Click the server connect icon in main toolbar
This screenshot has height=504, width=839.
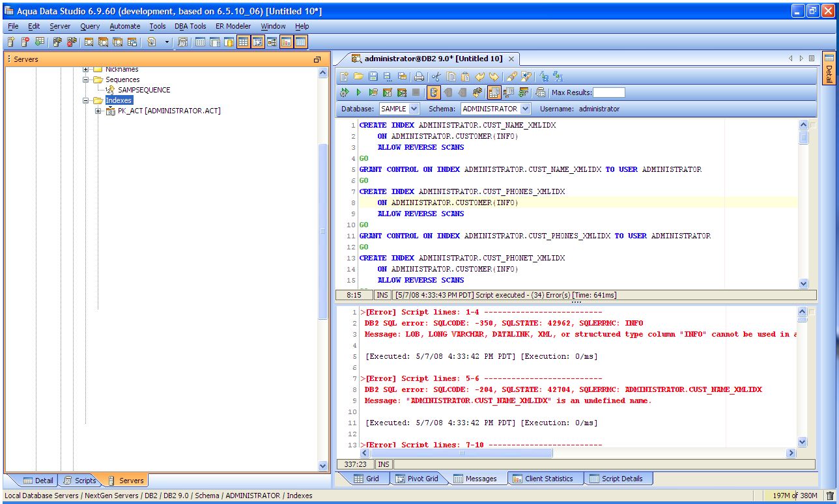57,42
